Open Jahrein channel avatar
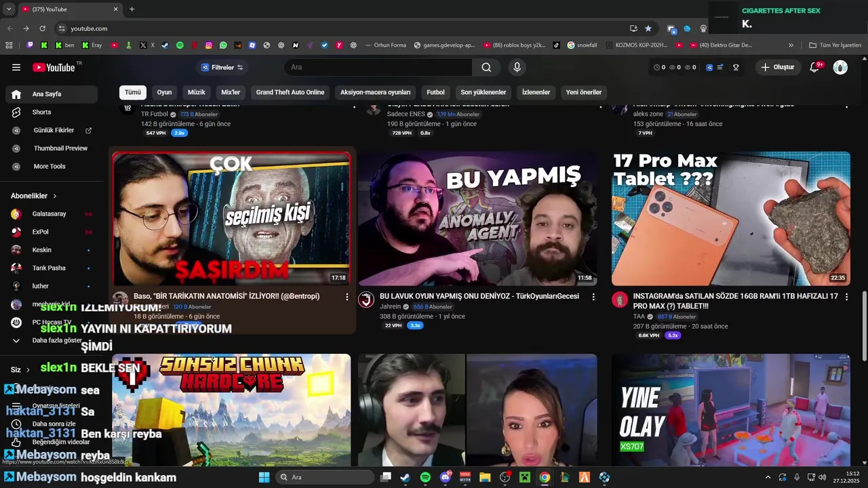This screenshot has width=868, height=488. tap(366, 300)
